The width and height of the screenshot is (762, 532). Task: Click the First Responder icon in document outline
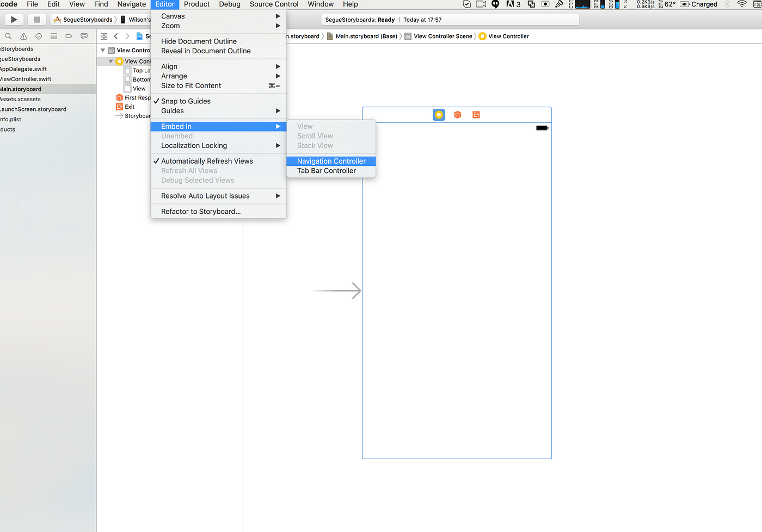(x=118, y=97)
